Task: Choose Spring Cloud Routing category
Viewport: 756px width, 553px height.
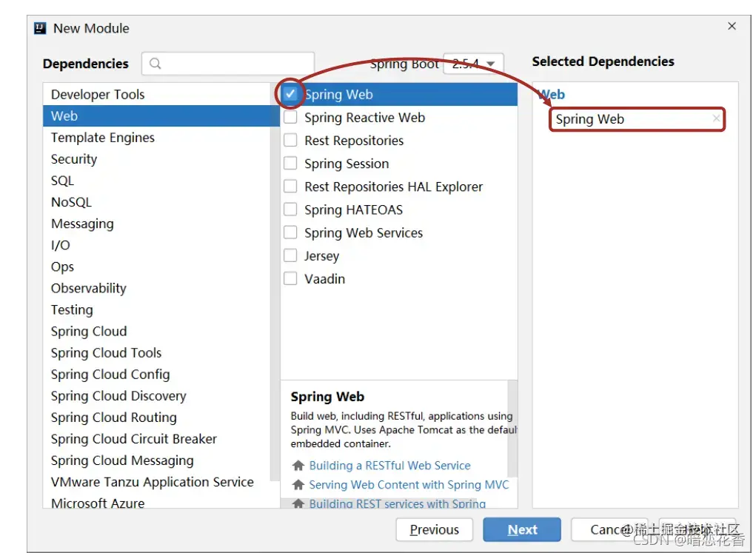Action: coord(157,418)
